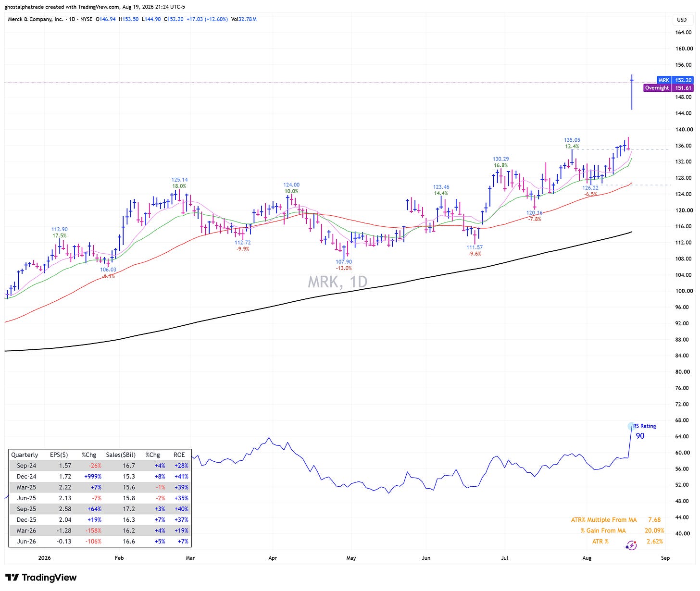700x591 pixels.
Task: Select the Sep-25 quarter row label
Action: coord(27,509)
